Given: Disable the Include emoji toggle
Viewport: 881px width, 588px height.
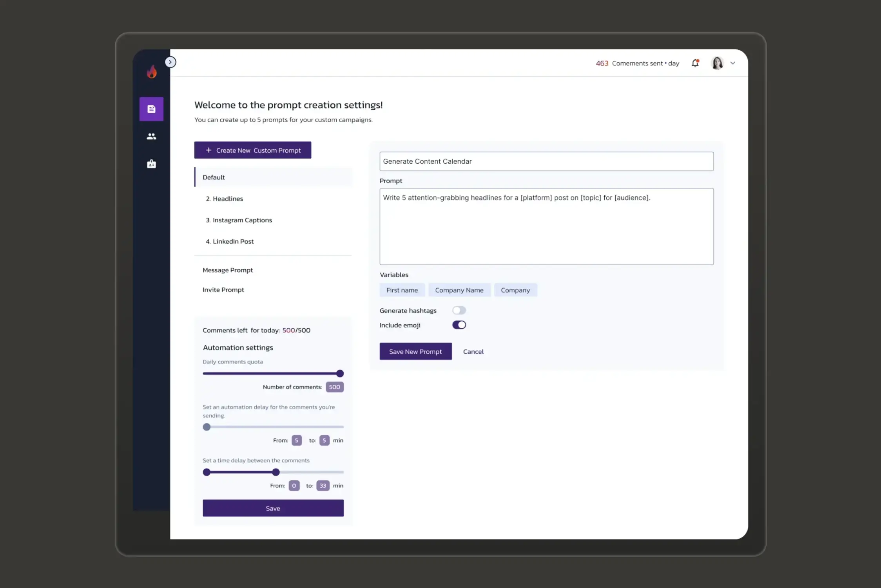Looking at the screenshot, I should click(459, 325).
